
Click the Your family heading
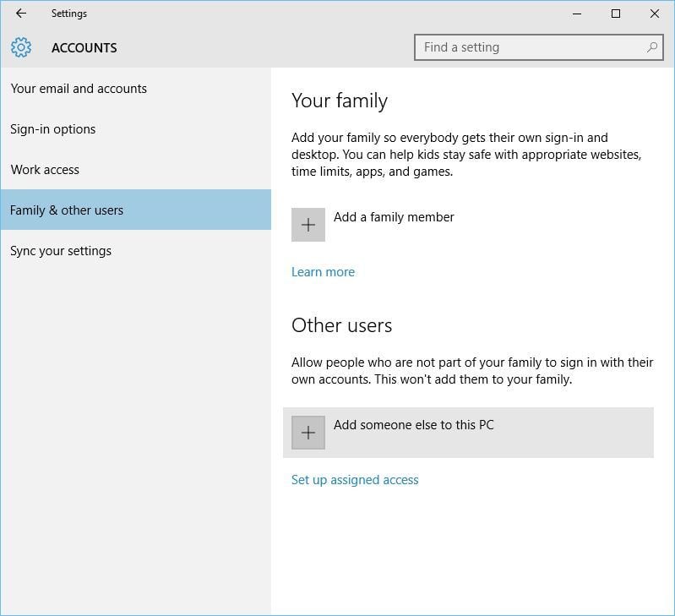click(340, 101)
